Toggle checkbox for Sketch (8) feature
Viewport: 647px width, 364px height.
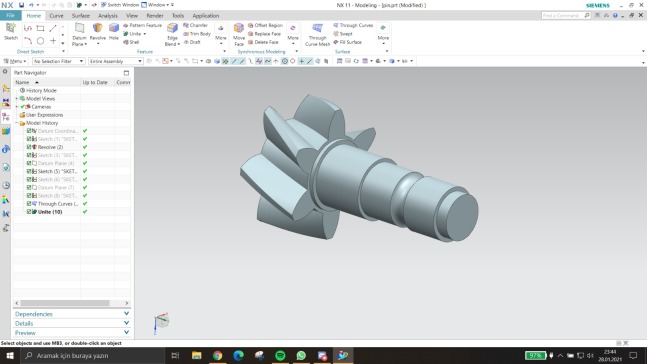tap(29, 196)
